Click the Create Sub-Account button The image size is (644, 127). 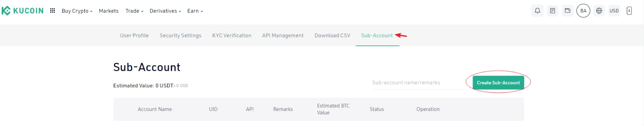click(x=498, y=83)
